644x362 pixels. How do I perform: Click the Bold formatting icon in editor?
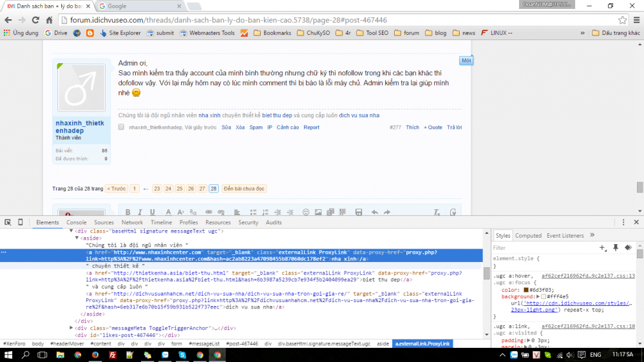(128, 212)
